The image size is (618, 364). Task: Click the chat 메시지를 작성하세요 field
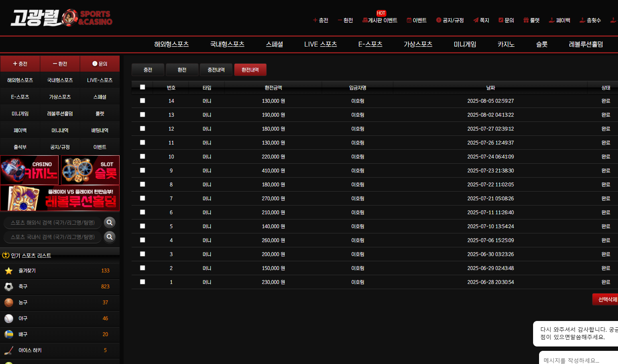click(578, 360)
